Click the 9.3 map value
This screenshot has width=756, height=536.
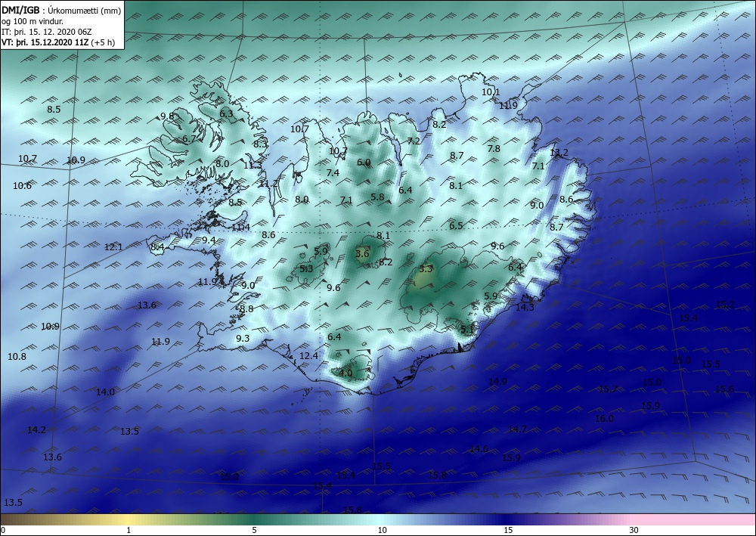[x=243, y=339]
